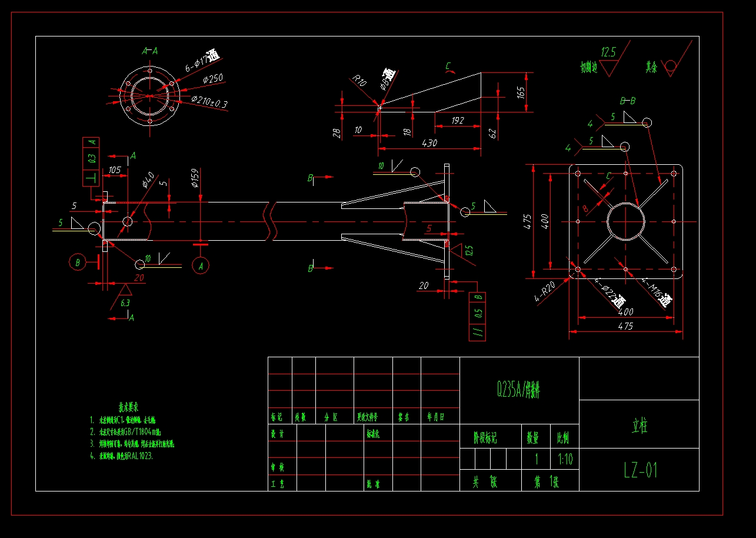Select the "430" overall rib length dimension
The image size is (756, 538).
pos(430,142)
